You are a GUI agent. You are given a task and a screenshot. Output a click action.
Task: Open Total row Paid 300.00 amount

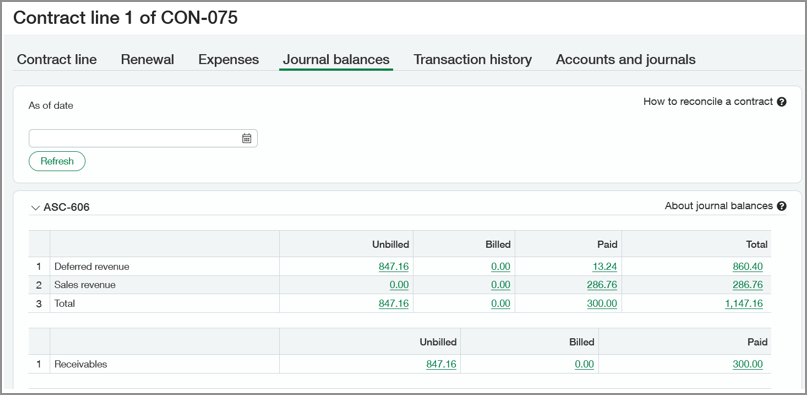602,303
